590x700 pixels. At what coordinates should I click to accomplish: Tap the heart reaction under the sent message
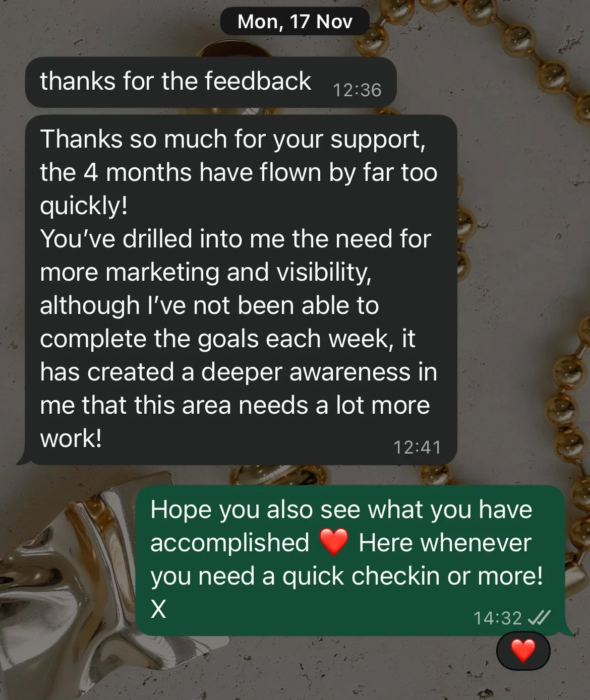click(523, 651)
